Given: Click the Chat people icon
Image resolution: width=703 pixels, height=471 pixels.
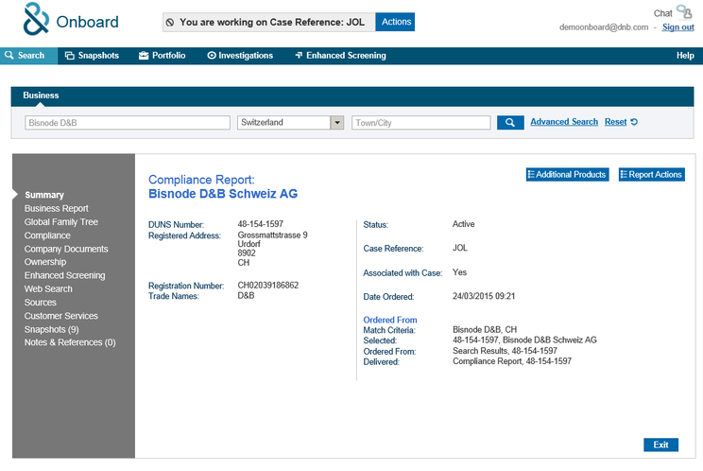Looking at the screenshot, I should coord(685,12).
